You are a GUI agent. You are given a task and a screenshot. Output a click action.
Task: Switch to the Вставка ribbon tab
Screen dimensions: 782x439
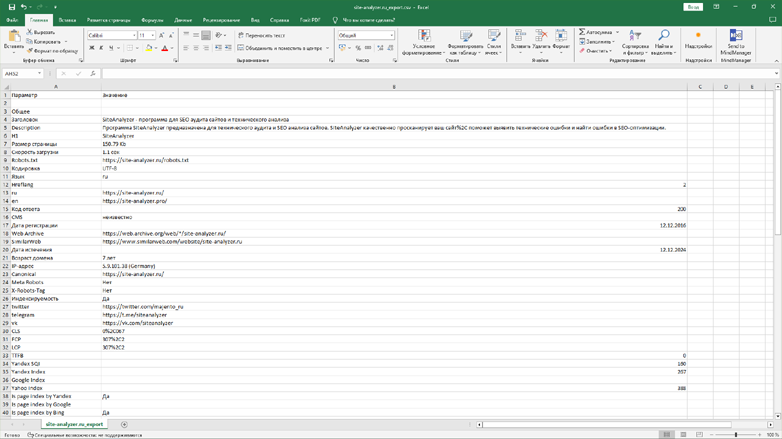coord(67,20)
